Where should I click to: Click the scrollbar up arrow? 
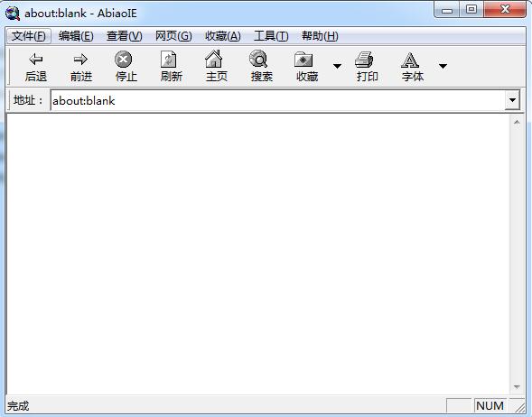click(517, 122)
